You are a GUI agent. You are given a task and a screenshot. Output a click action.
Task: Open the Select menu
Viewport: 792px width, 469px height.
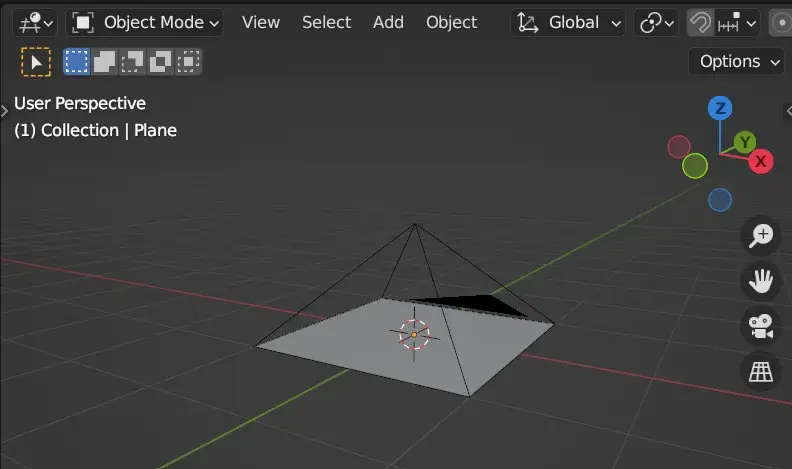click(x=326, y=23)
